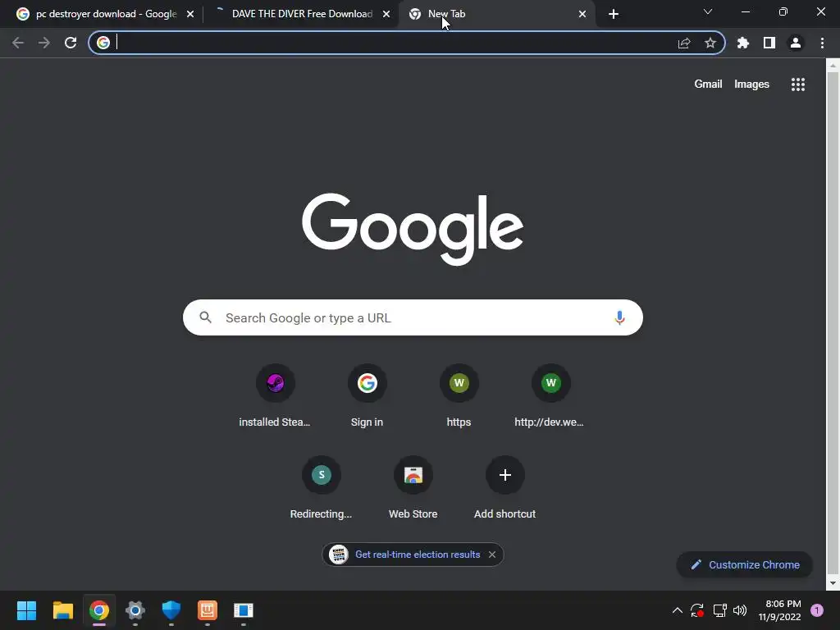This screenshot has height=630, width=840.
Task: Click the sync status tray icon
Action: (697, 610)
